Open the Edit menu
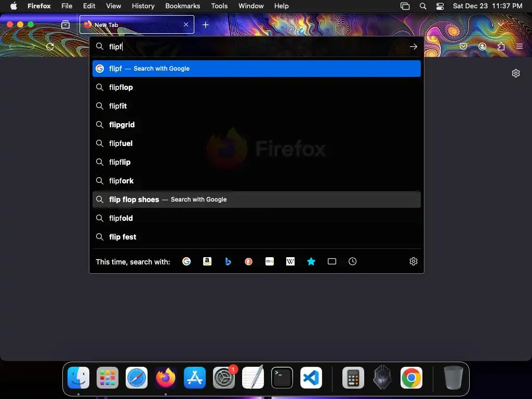The image size is (532, 399). pyautogui.click(x=89, y=6)
